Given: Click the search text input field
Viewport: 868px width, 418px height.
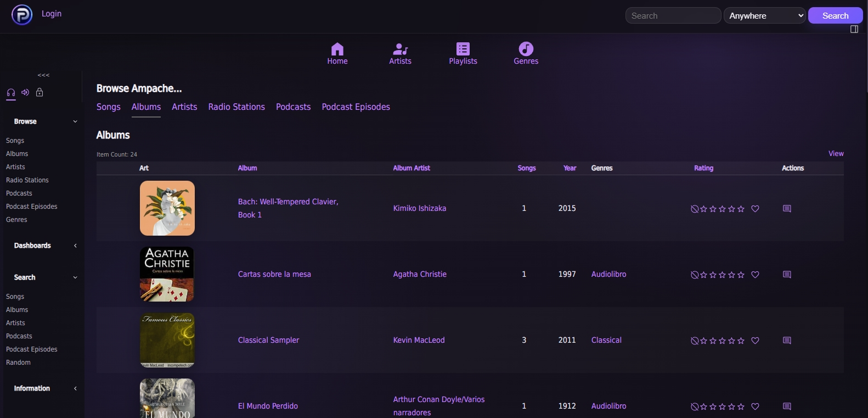Looking at the screenshot, I should tap(673, 15).
